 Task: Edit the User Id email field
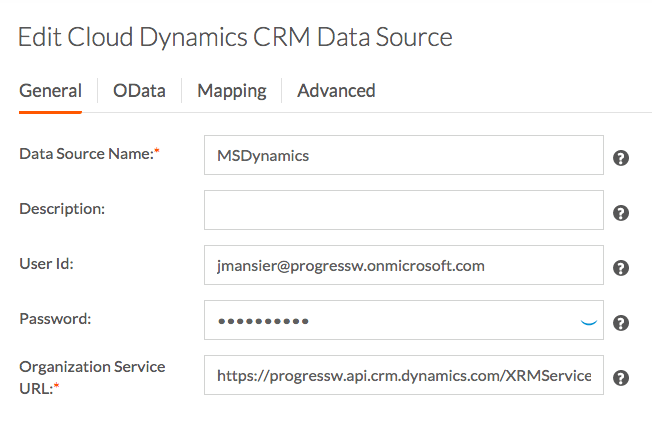coord(403,266)
